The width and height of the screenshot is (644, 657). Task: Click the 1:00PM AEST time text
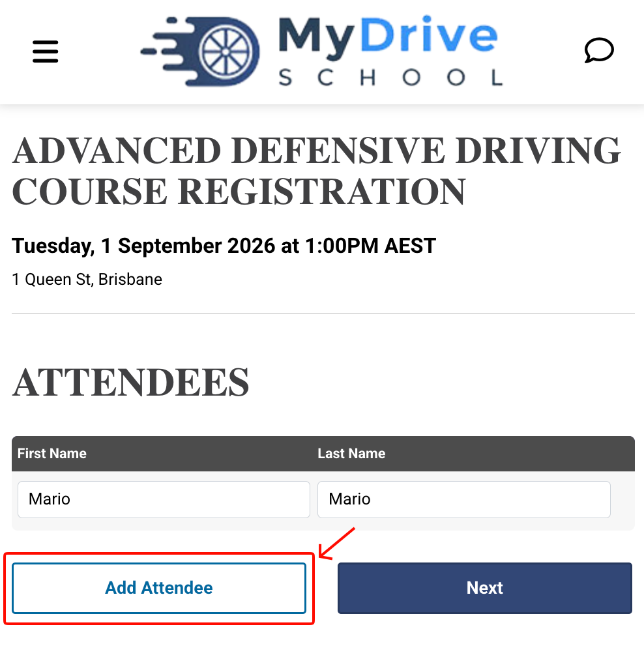[x=370, y=246]
